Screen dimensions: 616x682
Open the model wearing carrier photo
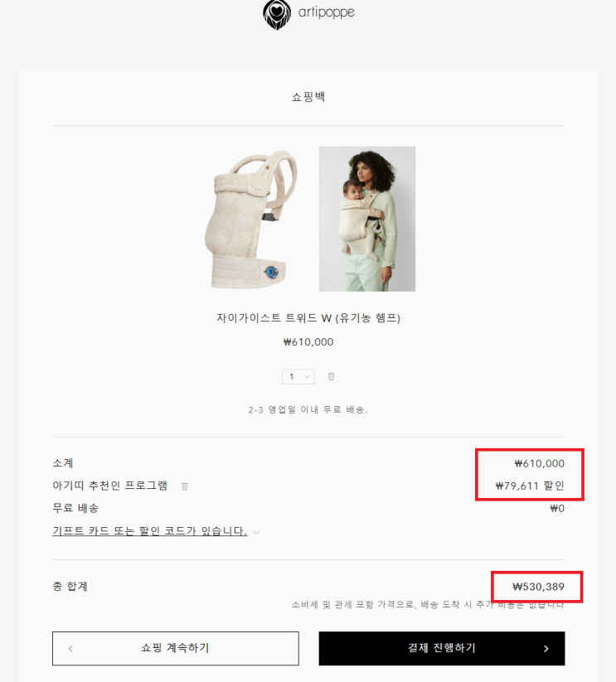click(366, 219)
